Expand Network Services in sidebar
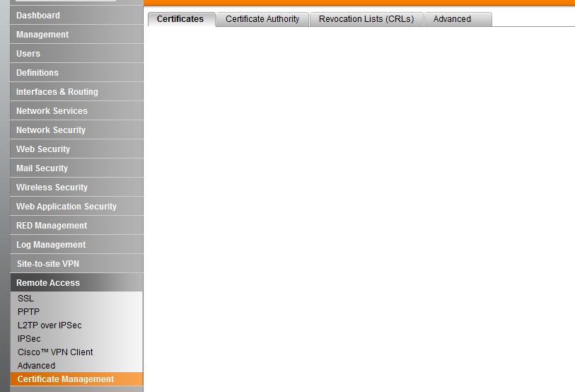The height and width of the screenshot is (392, 575). click(x=52, y=111)
